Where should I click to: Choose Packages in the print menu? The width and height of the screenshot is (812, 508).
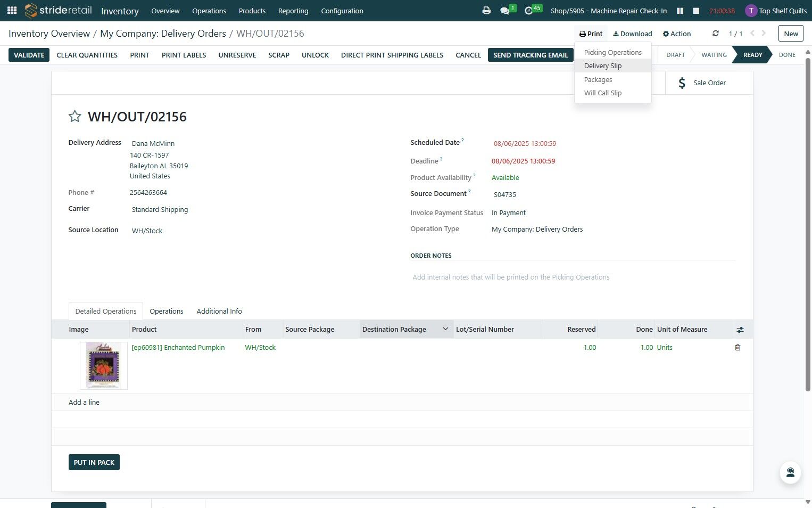[x=613, y=79]
